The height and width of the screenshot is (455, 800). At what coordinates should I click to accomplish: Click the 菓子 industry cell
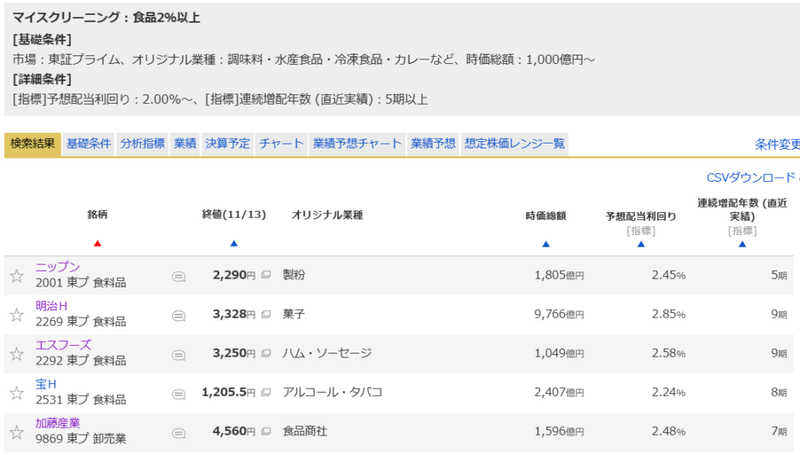(x=294, y=314)
